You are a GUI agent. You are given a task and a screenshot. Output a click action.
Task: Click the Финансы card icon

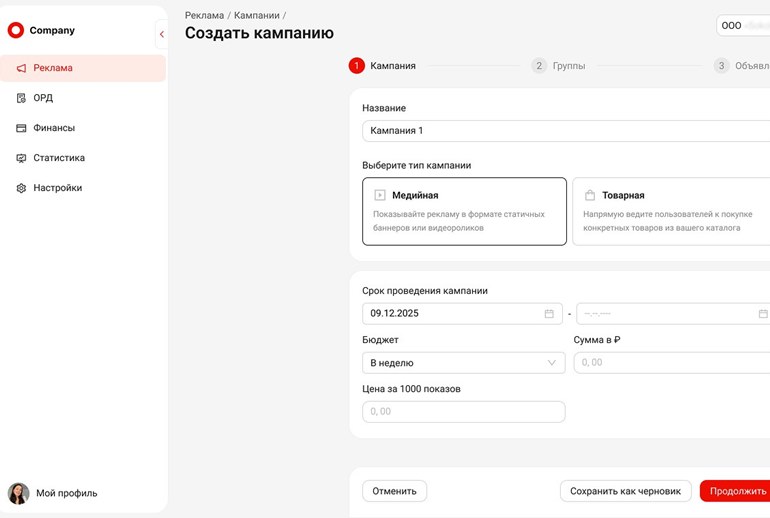click(x=21, y=128)
